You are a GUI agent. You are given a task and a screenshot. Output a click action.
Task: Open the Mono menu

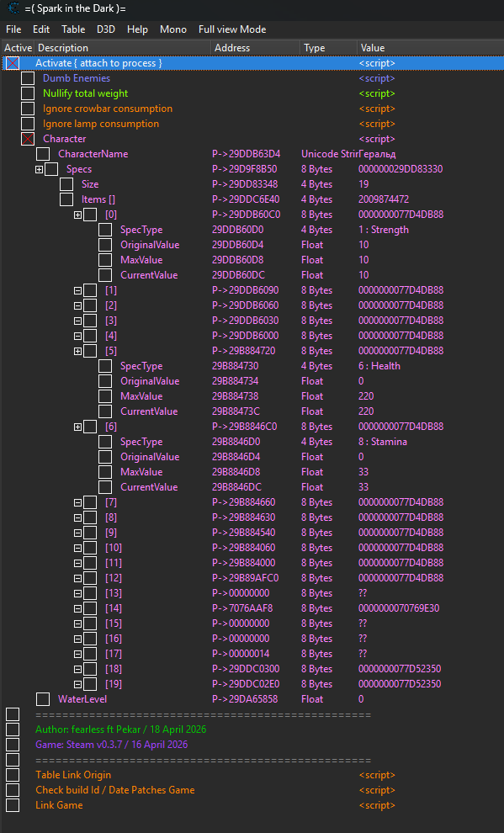point(173,29)
